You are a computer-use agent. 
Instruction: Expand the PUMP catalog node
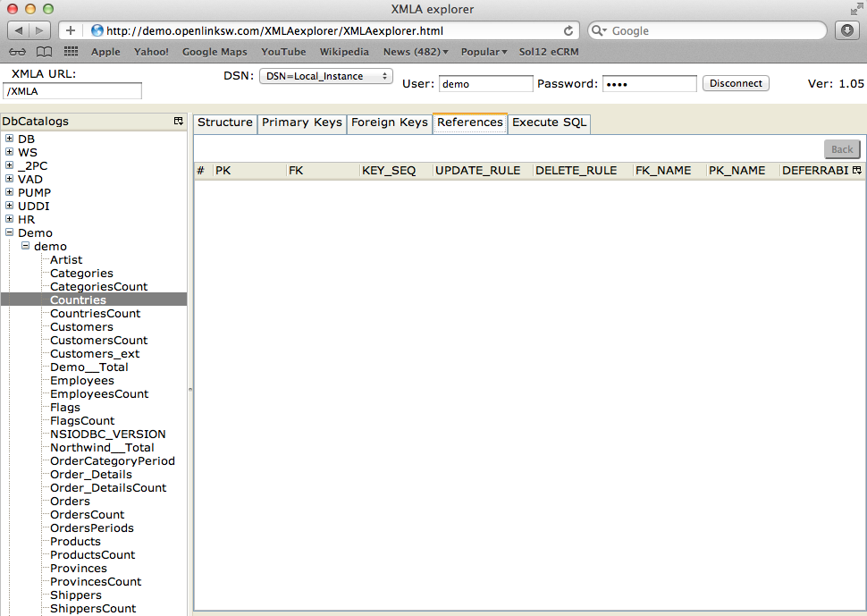[10, 192]
